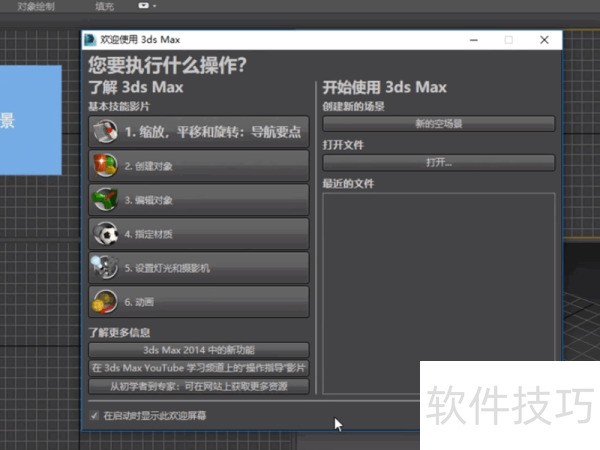Open 3ds Max 2014 中的新功能
This screenshot has width=600, height=450.
(199, 350)
